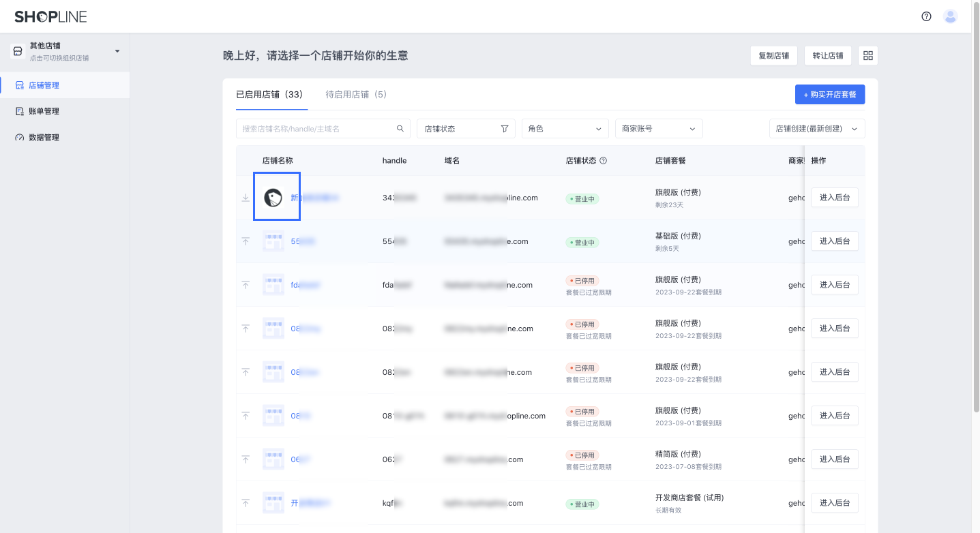The image size is (980, 533).
Task: Click 2023-09-01套餐到期 expiry text
Action: 688,423
